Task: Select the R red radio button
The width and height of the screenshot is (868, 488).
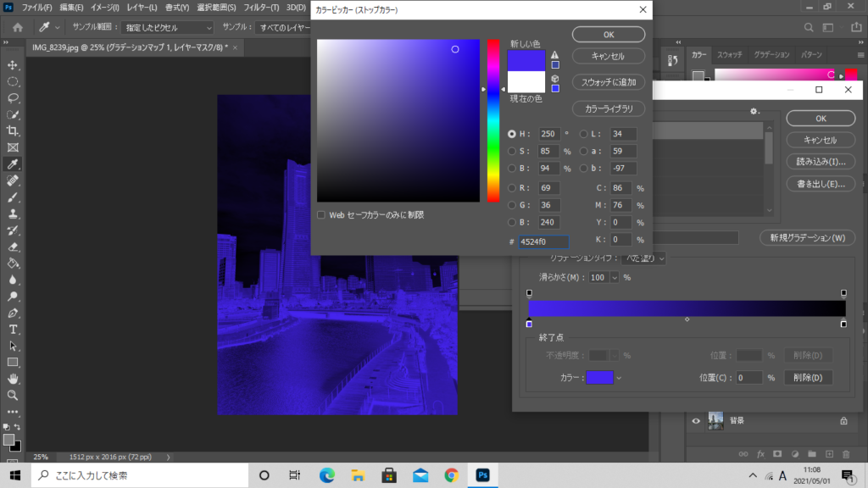Action: 511,188
